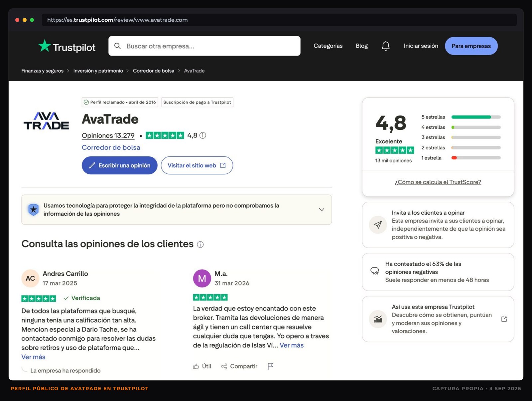Image resolution: width=532 pixels, height=401 pixels.
Task: Click the green window maximize dot
Action: point(32,20)
